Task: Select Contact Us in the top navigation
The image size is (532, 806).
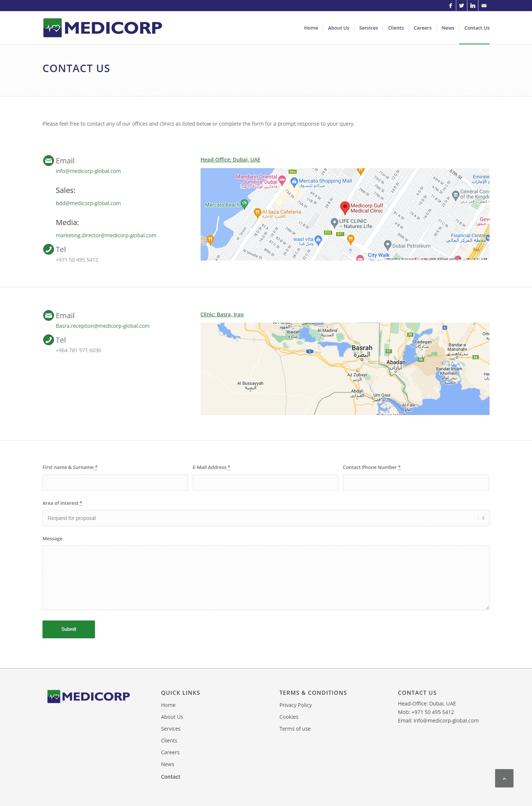Action: coord(477,28)
